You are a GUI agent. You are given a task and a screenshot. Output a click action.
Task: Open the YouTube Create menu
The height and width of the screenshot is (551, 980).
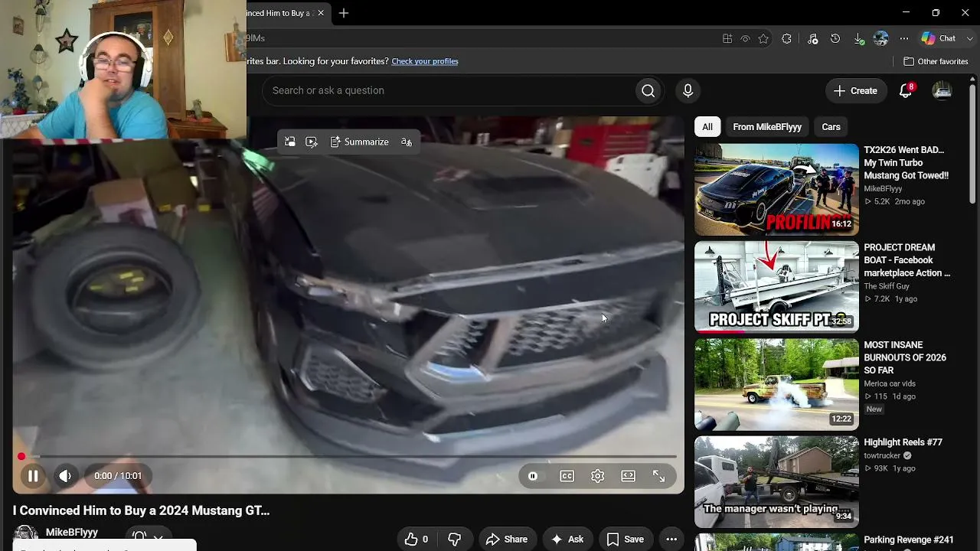pyautogui.click(x=856, y=90)
